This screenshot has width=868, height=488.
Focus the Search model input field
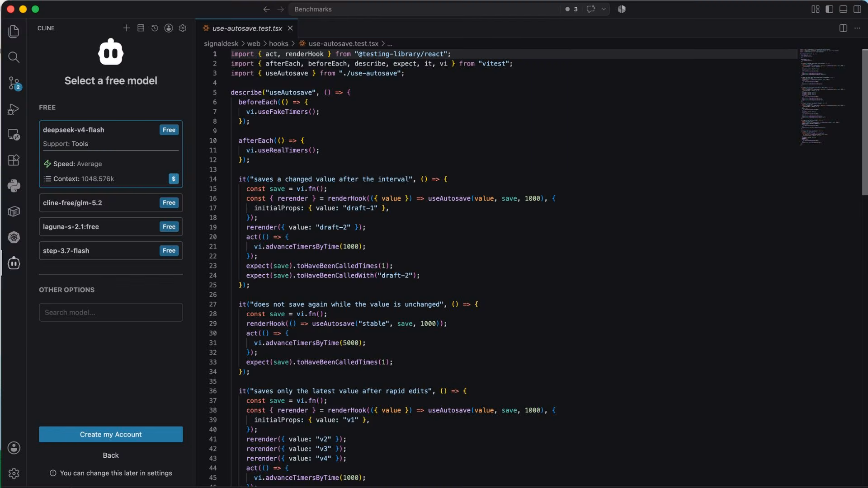(x=111, y=312)
